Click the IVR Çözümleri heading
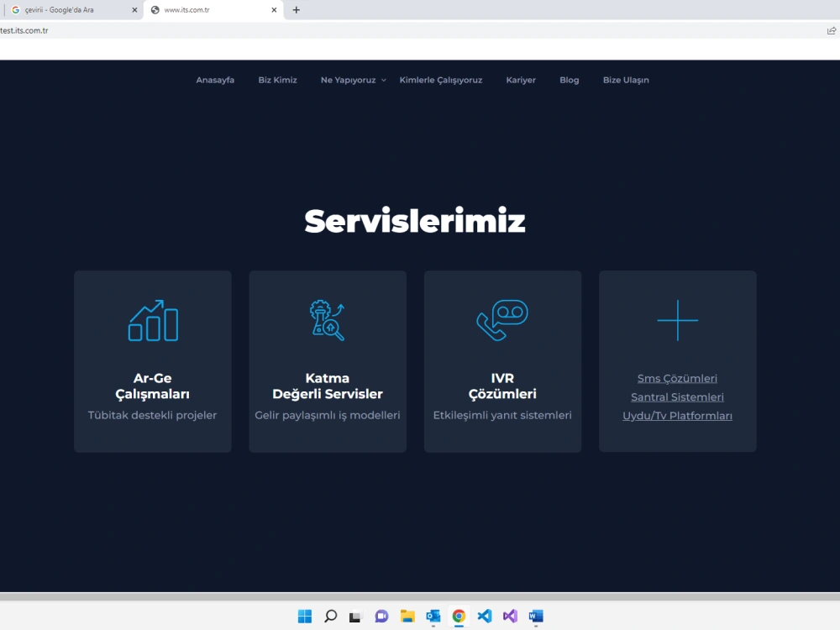 point(502,386)
